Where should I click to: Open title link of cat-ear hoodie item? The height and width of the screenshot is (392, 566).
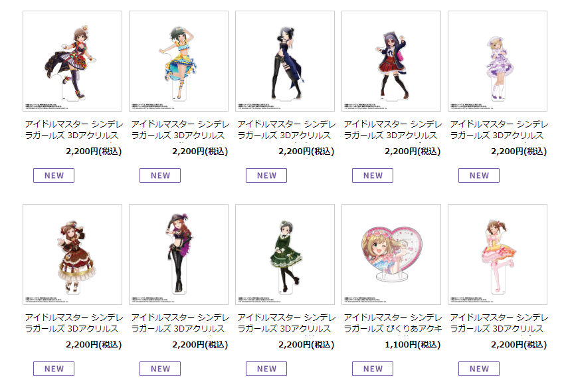(x=393, y=130)
